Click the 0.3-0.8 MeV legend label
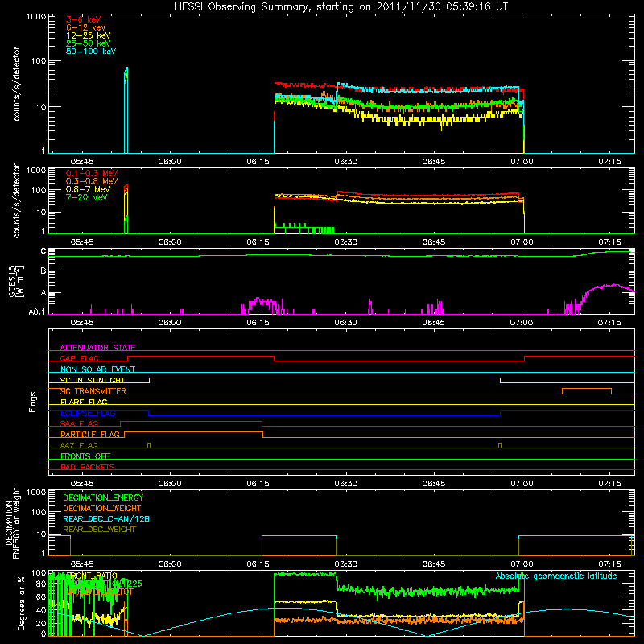 coord(92,182)
